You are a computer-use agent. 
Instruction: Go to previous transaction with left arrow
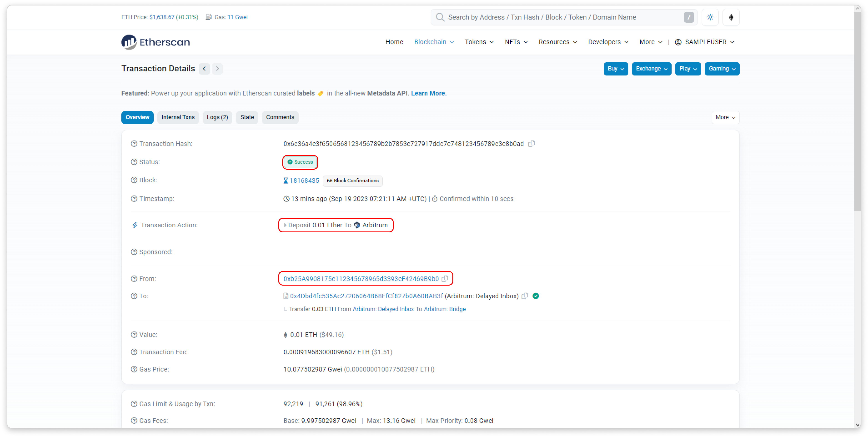click(x=204, y=69)
